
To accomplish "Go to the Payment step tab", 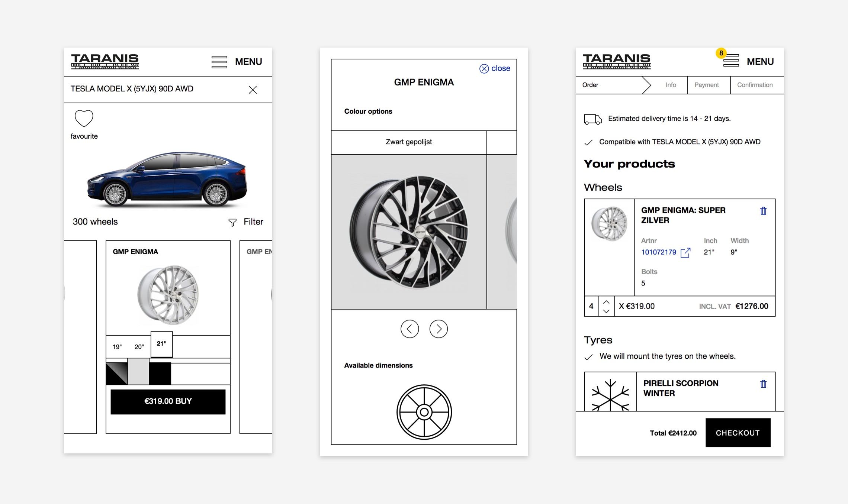I will (706, 85).
